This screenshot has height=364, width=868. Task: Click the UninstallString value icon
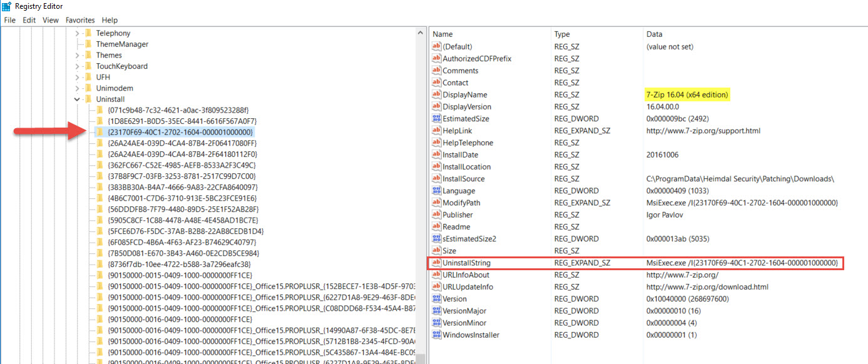click(437, 263)
